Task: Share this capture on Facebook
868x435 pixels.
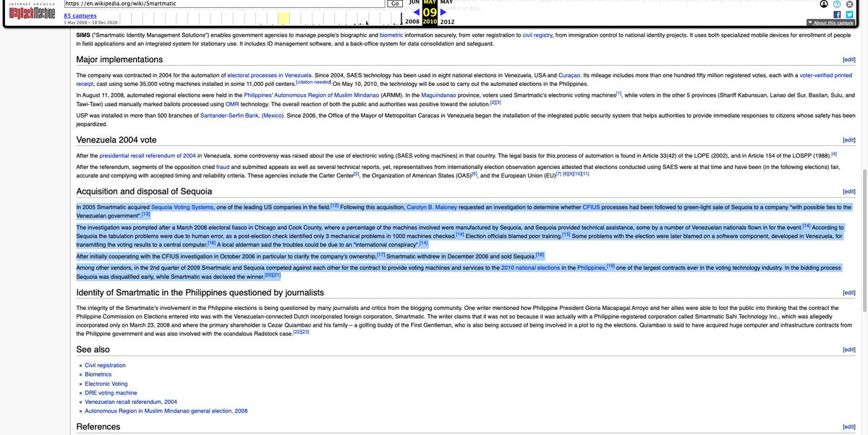Action: (x=837, y=14)
